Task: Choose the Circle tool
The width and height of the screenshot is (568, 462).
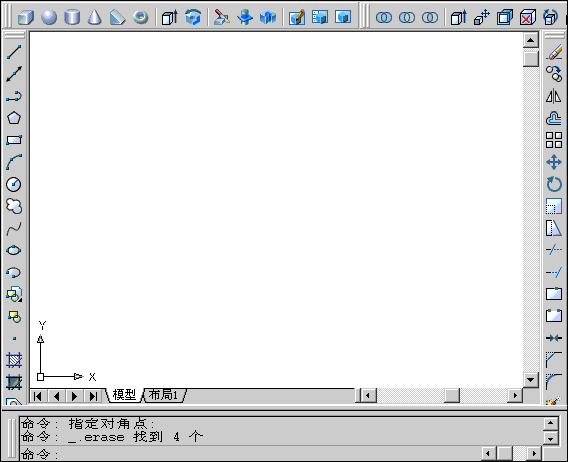Action: (14, 184)
